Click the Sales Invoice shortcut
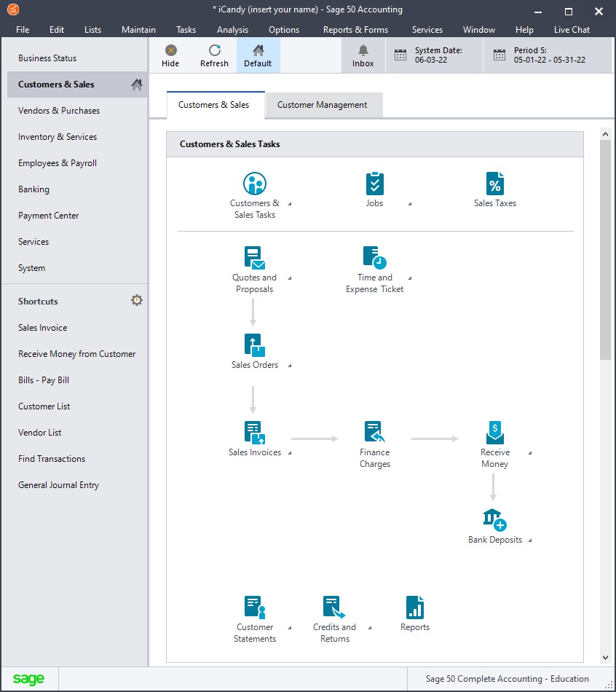The image size is (616, 692). coord(43,328)
